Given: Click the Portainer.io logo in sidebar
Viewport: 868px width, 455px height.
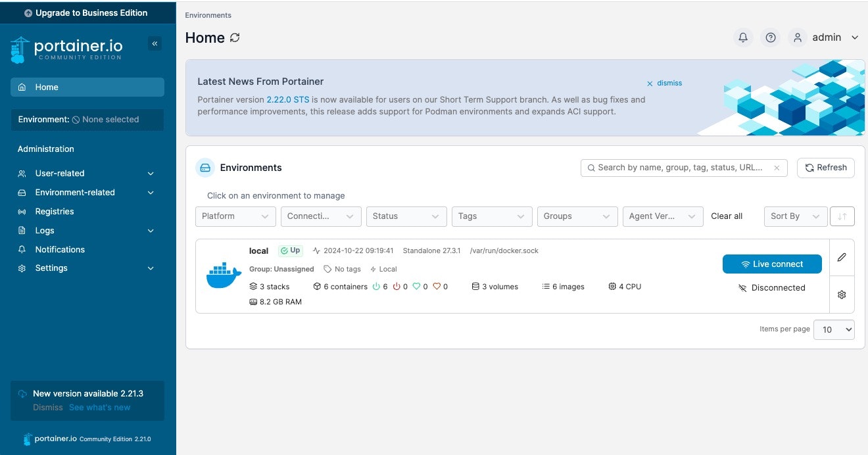Looking at the screenshot, I should 67,49.
